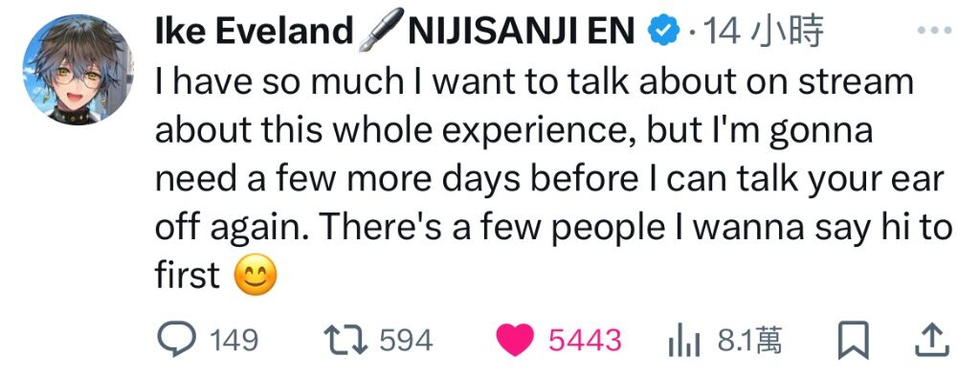This screenshot has height=379, width=980.
Task: Click the 5443 likes count
Action: coord(585,341)
